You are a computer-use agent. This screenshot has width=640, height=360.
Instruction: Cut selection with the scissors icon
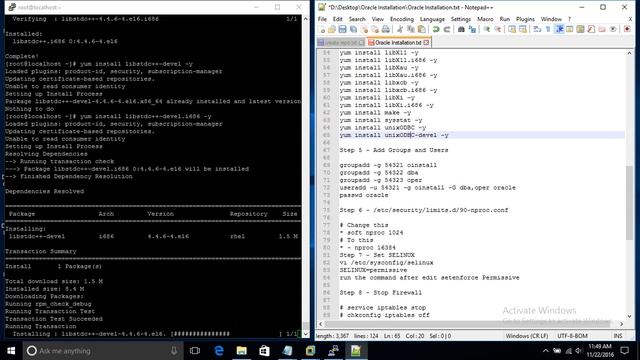[400, 29]
